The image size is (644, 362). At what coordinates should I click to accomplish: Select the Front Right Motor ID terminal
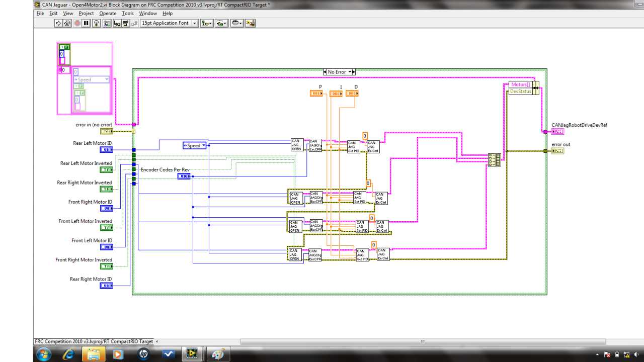pos(107,208)
